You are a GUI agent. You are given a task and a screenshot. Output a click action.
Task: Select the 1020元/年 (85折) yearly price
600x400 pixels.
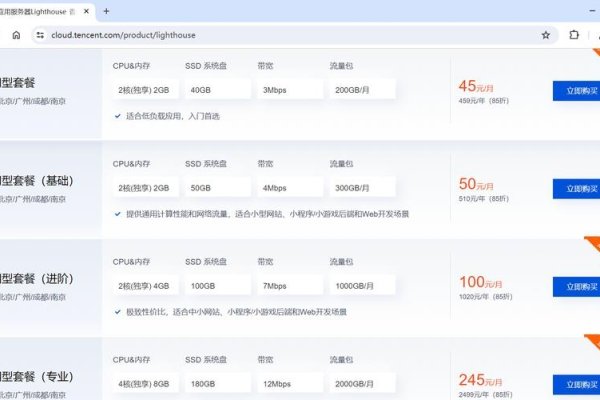click(486, 297)
